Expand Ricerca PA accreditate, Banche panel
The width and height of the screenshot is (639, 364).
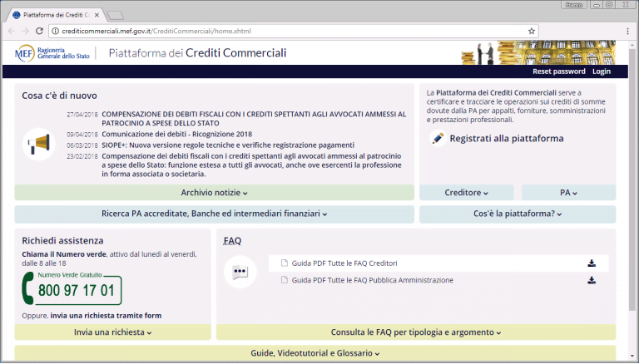(x=215, y=214)
